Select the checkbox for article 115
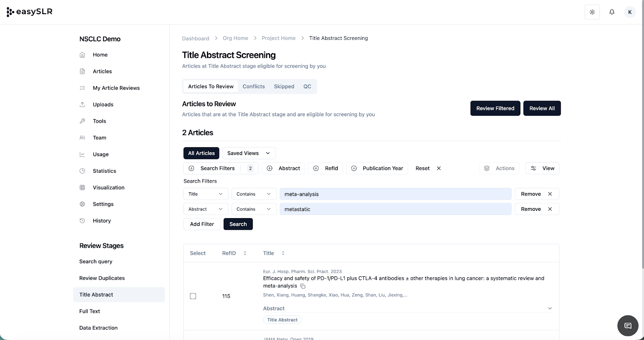The height and width of the screenshot is (340, 644). click(x=193, y=296)
